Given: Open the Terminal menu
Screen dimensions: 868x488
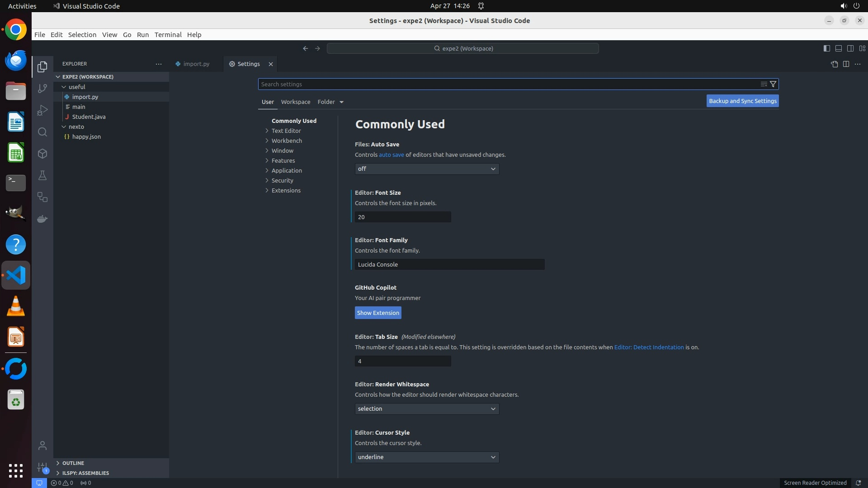Looking at the screenshot, I should (x=168, y=35).
